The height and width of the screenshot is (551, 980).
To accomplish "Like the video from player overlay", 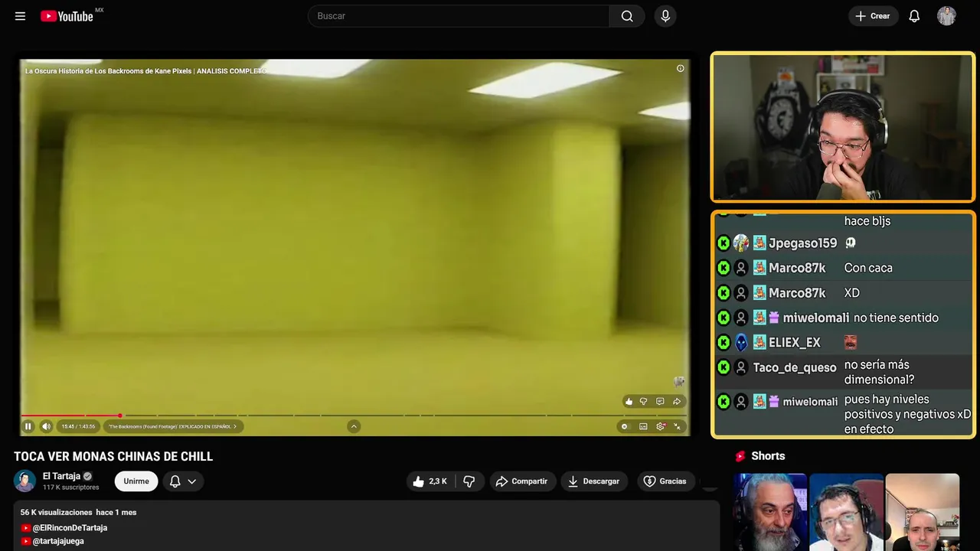I will (x=629, y=402).
